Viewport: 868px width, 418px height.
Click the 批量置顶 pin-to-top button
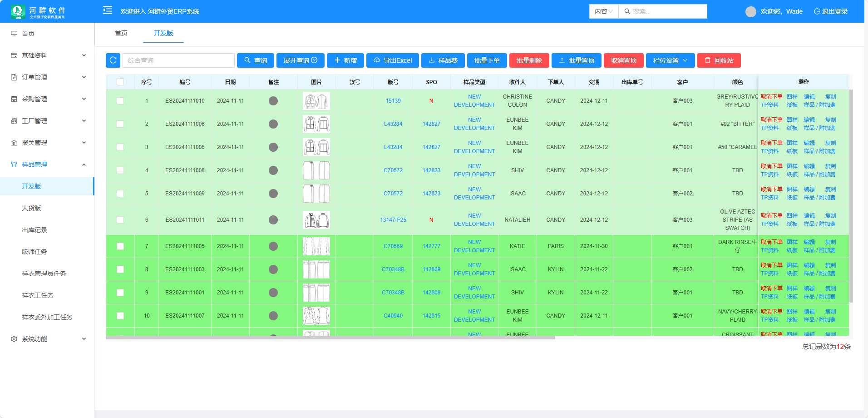pyautogui.click(x=576, y=60)
